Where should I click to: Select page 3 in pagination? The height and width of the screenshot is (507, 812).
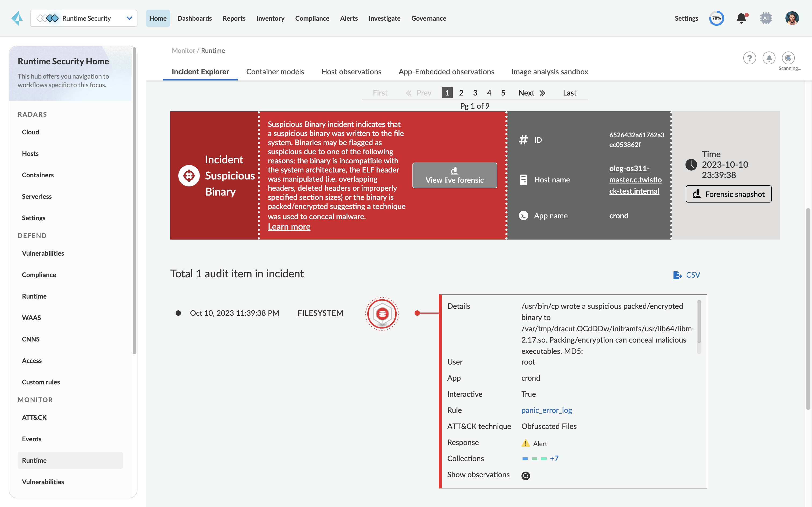(x=475, y=93)
